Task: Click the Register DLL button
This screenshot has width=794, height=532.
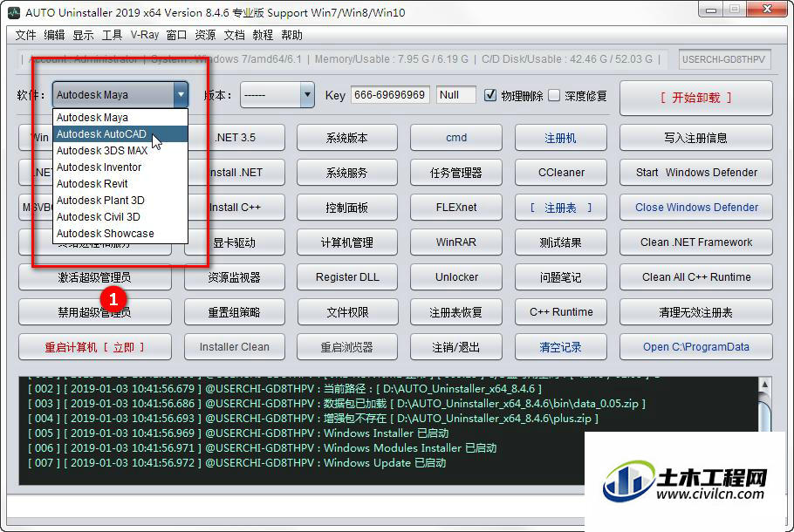Action: [347, 276]
